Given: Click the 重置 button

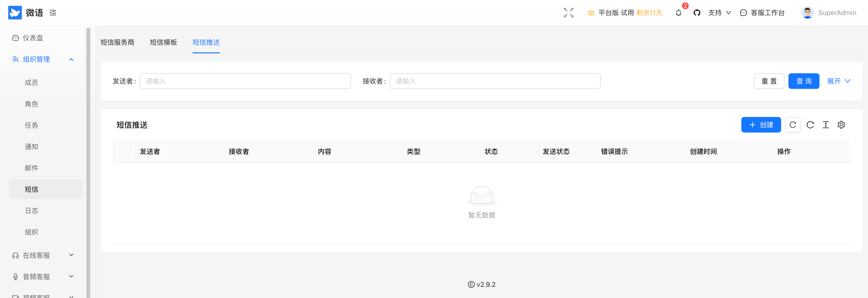Looking at the screenshot, I should click(769, 81).
